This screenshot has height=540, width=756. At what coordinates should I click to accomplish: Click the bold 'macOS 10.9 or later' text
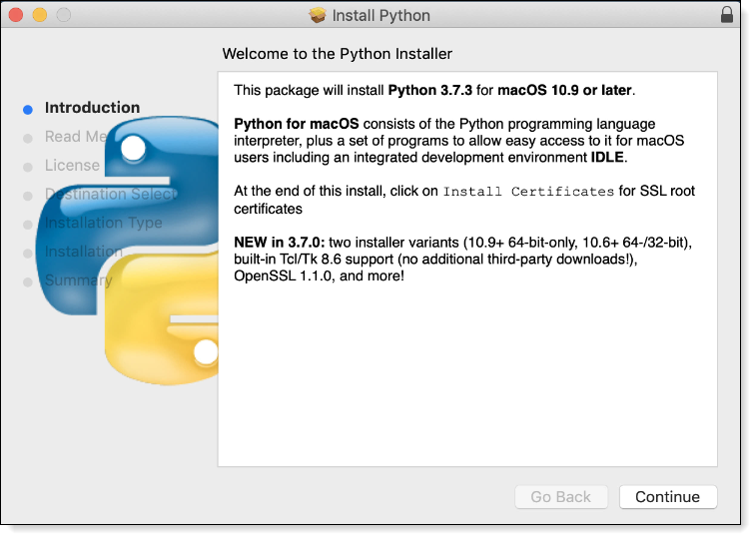point(564,90)
